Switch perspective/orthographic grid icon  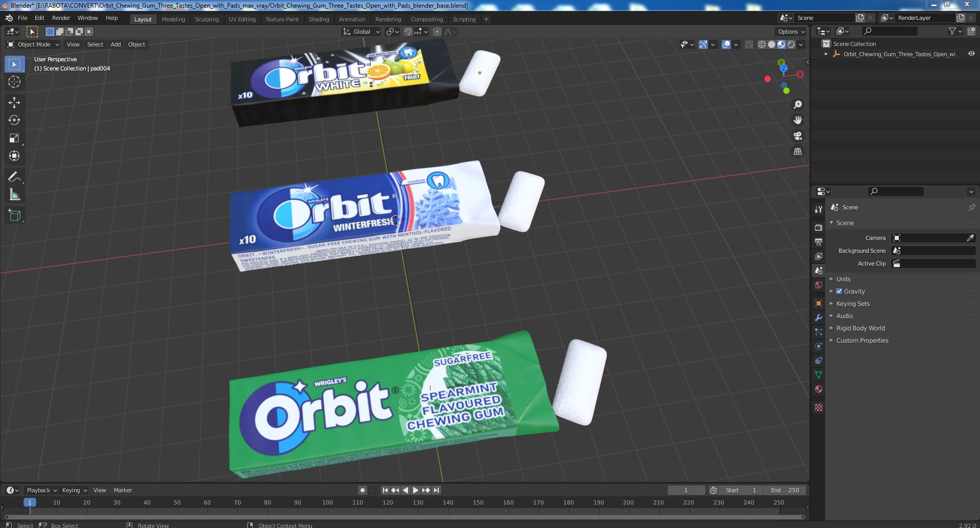point(798,152)
